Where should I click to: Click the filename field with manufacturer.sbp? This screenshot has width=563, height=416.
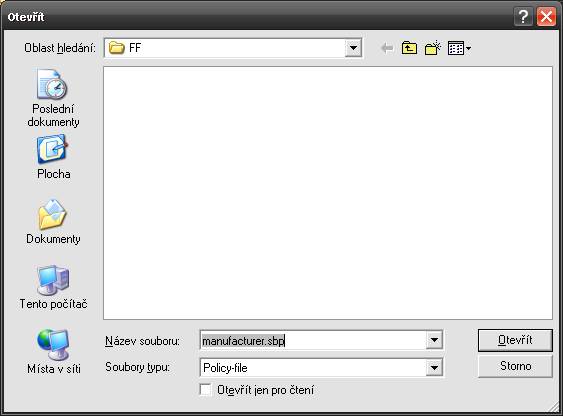click(313, 340)
